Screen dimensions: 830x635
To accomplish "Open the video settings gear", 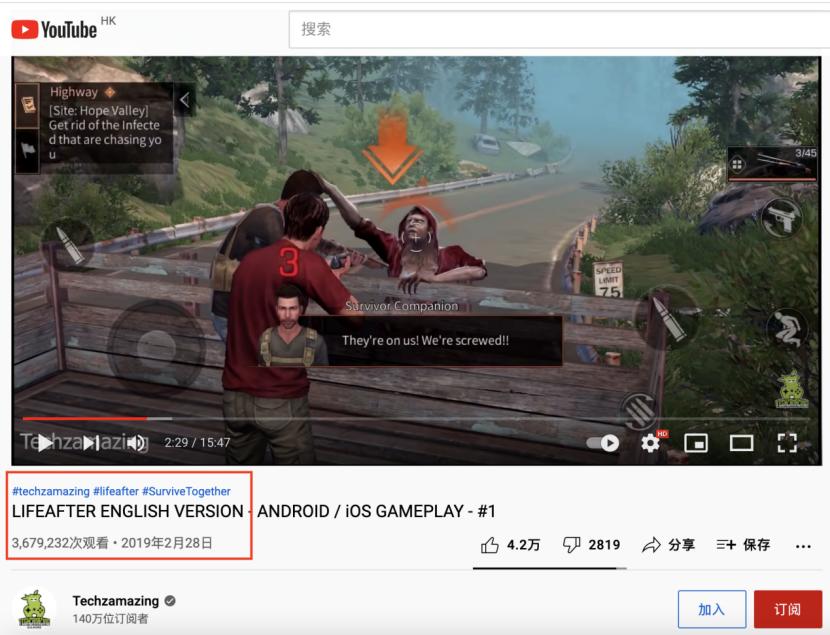I will [x=650, y=443].
